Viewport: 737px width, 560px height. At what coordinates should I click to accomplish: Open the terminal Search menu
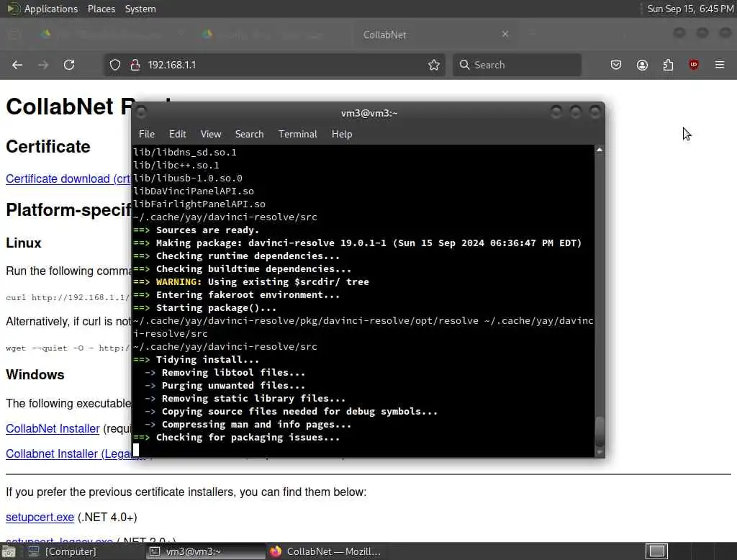[249, 134]
